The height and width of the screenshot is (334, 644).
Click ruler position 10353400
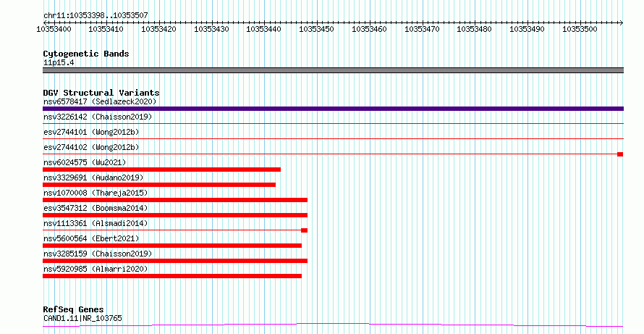point(54,29)
